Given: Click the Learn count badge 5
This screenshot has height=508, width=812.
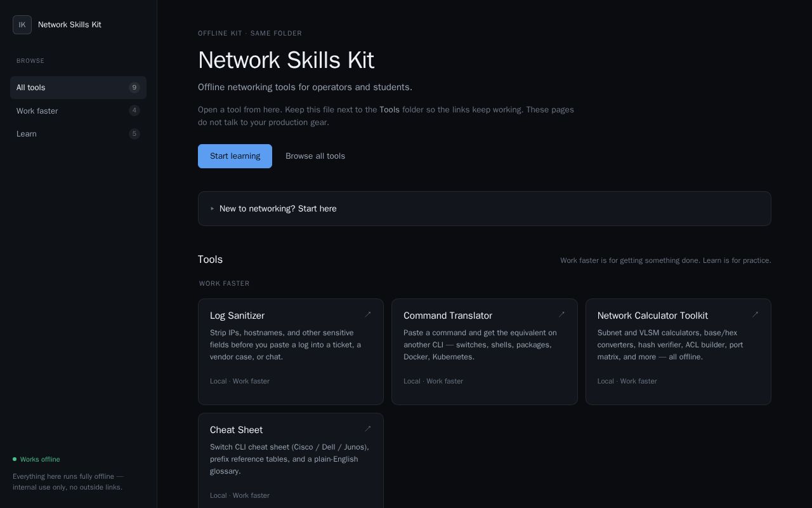Looking at the screenshot, I should tap(134, 134).
